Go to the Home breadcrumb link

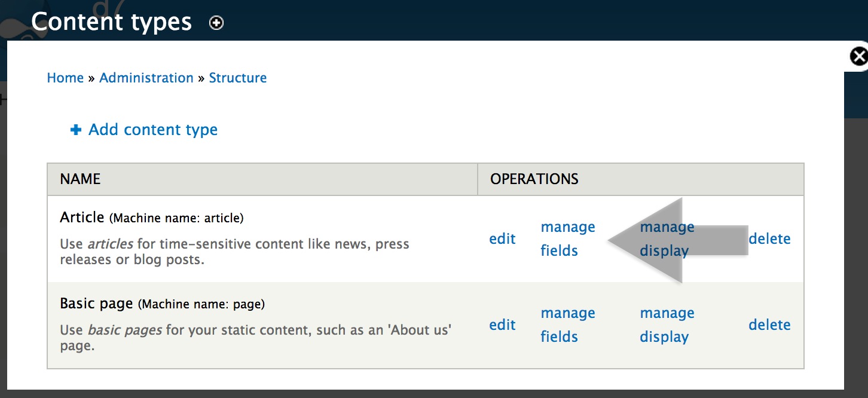(65, 78)
